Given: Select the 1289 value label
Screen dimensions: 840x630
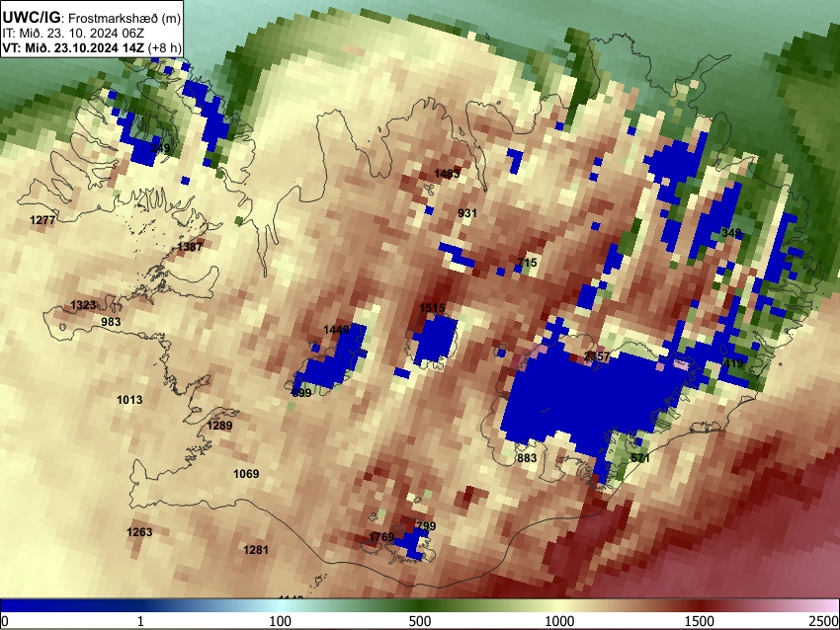Looking at the screenshot, I should [219, 426].
